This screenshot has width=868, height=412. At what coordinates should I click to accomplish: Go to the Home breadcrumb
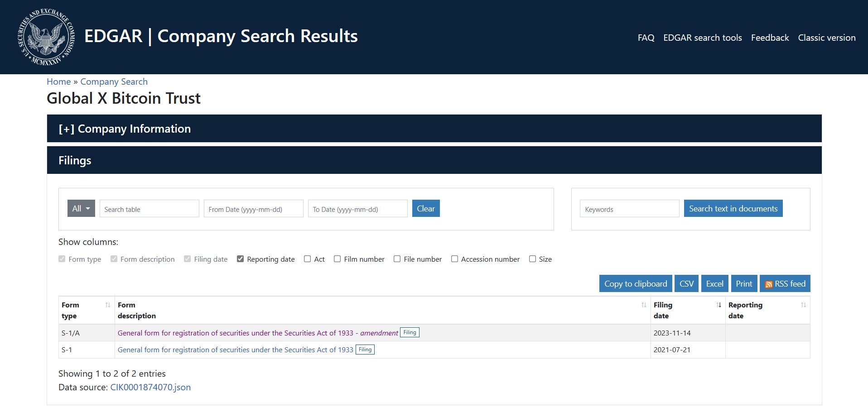tap(59, 81)
